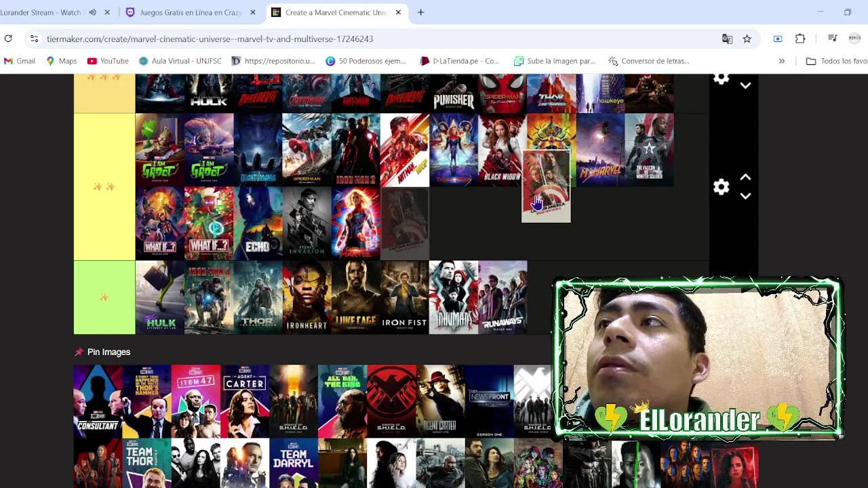Open site information icon in address bar
Image resolution: width=868 pixels, height=488 pixels.
point(34,39)
